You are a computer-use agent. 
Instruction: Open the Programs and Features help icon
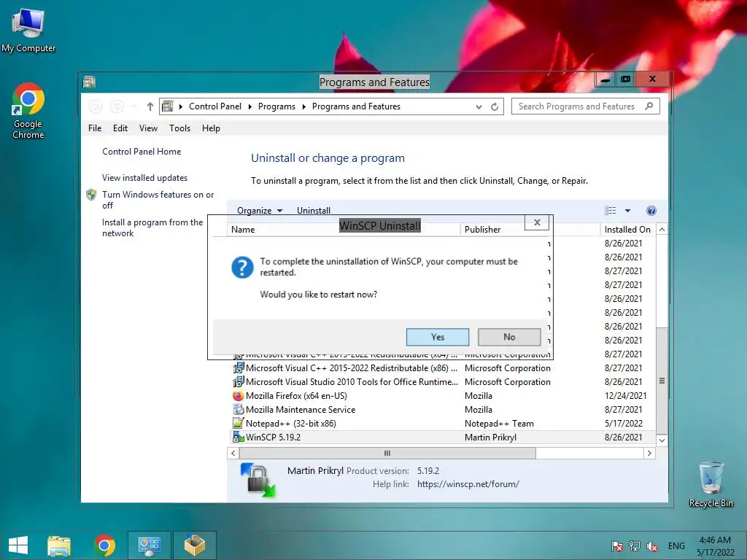[x=651, y=211]
